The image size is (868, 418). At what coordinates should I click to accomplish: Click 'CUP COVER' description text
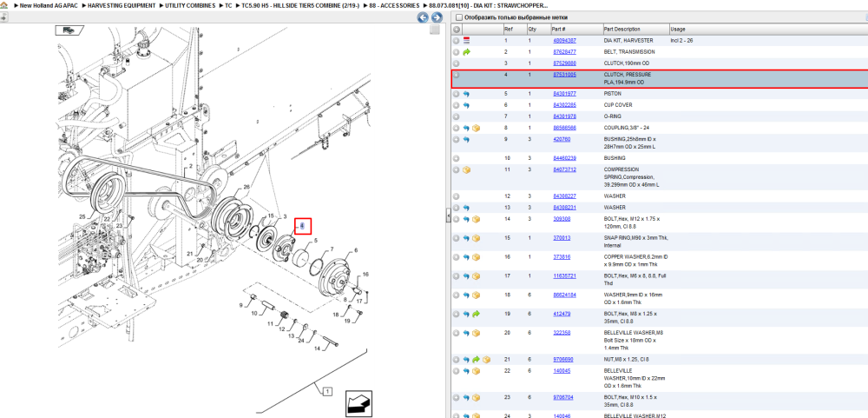pos(618,105)
